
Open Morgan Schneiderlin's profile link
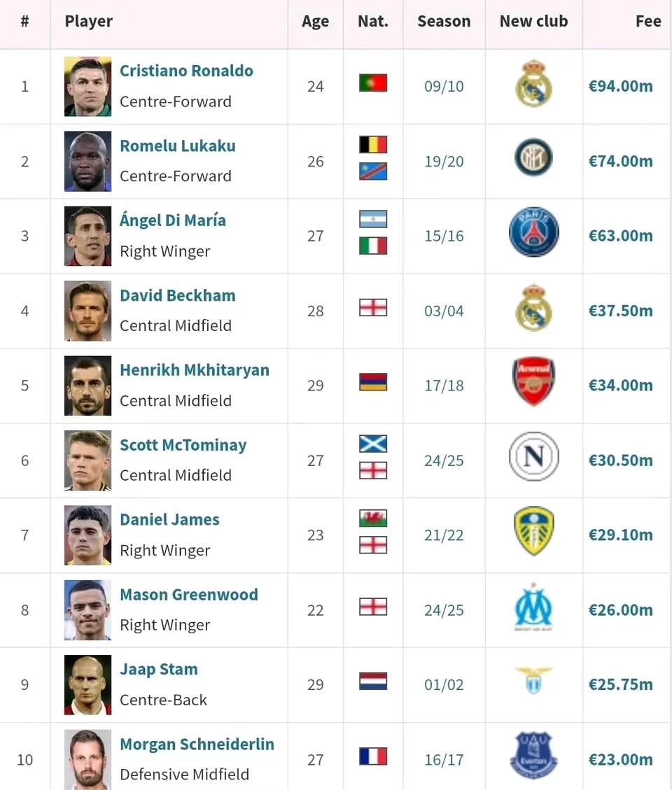(197, 744)
